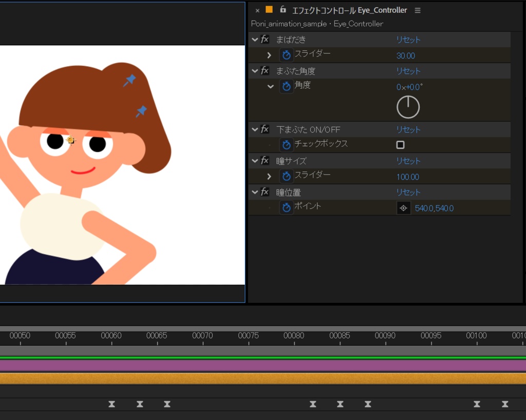Toggle the fx switch on 下まぶた ON/OFF effect
This screenshot has height=420, width=526.
point(264,129)
